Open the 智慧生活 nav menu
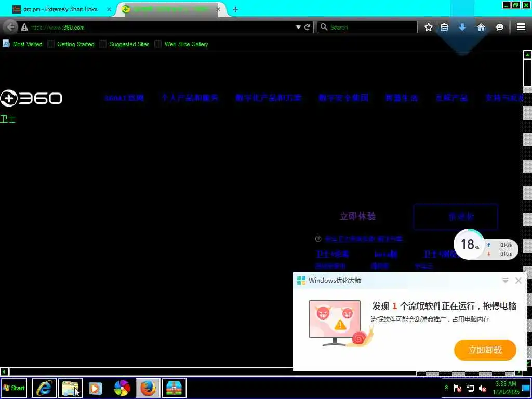This screenshot has width=532, height=399. point(402,98)
